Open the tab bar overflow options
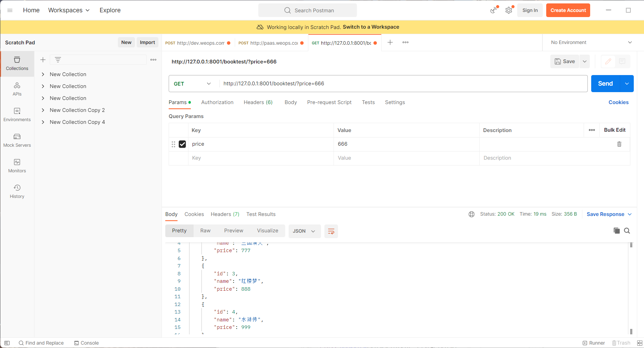The width and height of the screenshot is (644, 348). 405,42
